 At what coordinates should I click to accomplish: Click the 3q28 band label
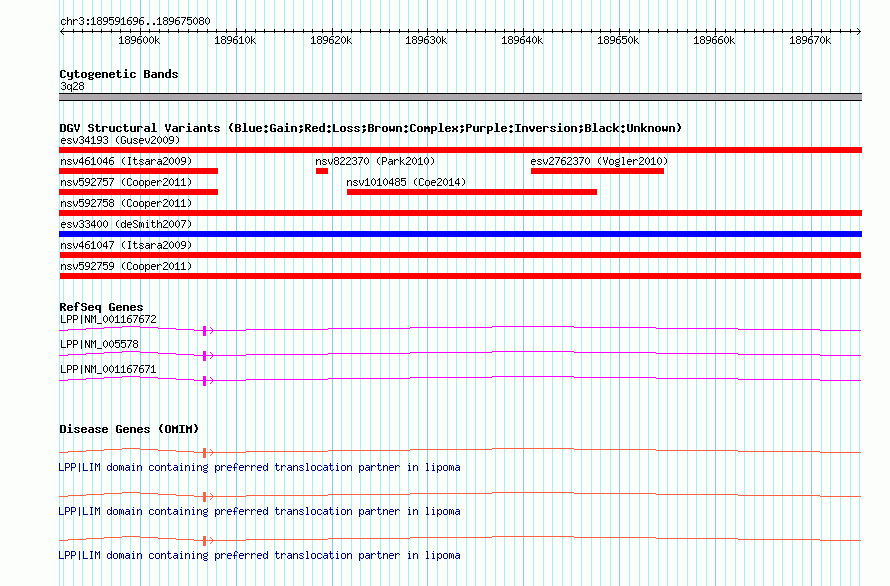pyautogui.click(x=72, y=86)
